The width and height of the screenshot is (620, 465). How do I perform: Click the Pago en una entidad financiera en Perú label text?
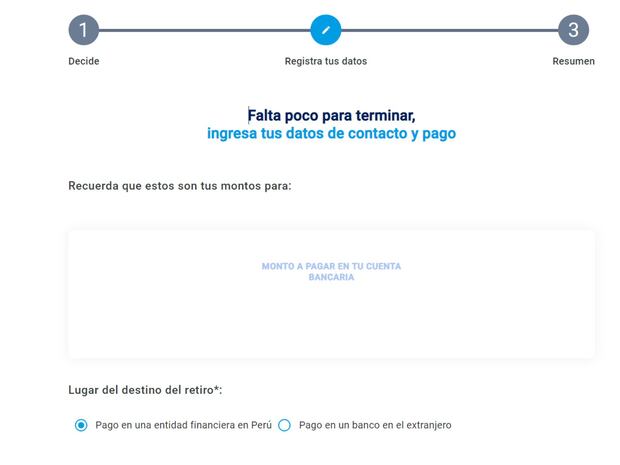tap(182, 425)
